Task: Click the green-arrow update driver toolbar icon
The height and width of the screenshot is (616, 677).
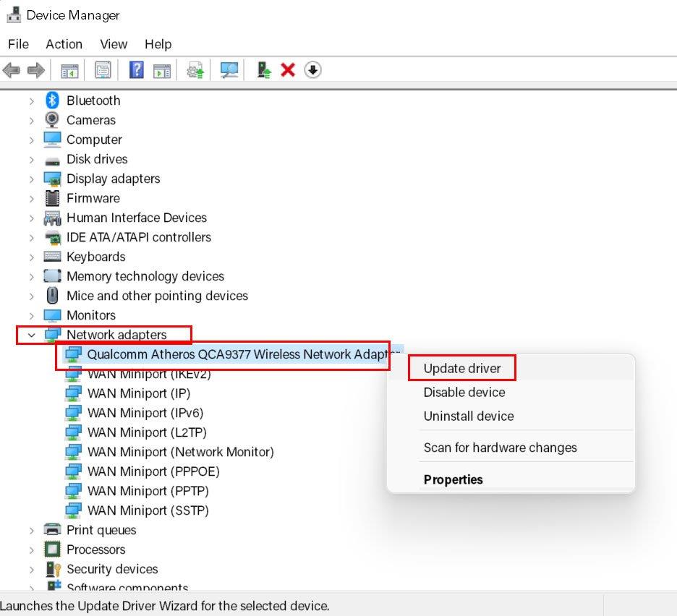Action: pyautogui.click(x=264, y=70)
